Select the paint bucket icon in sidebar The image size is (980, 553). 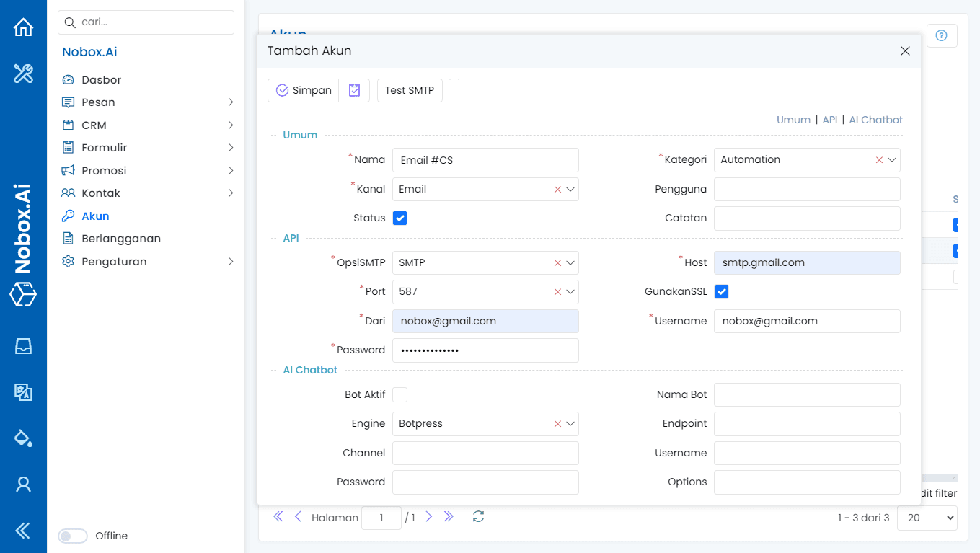(24, 438)
